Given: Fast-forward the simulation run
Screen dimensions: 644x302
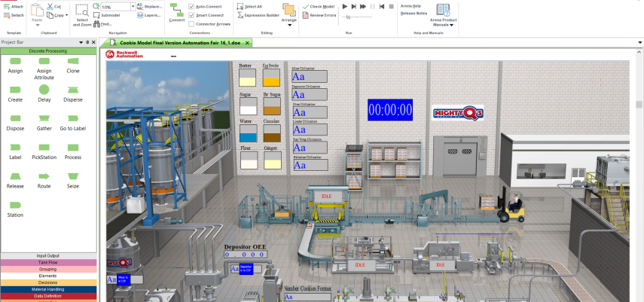Looking at the screenshot, I should 363,7.
